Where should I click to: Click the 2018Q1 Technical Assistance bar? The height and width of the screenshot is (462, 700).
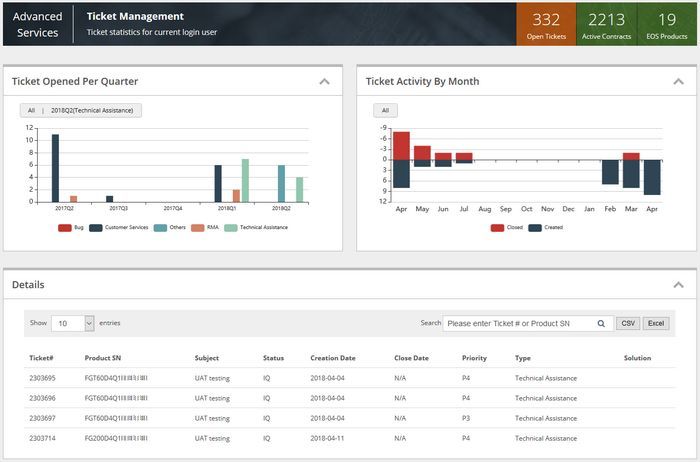click(x=245, y=180)
